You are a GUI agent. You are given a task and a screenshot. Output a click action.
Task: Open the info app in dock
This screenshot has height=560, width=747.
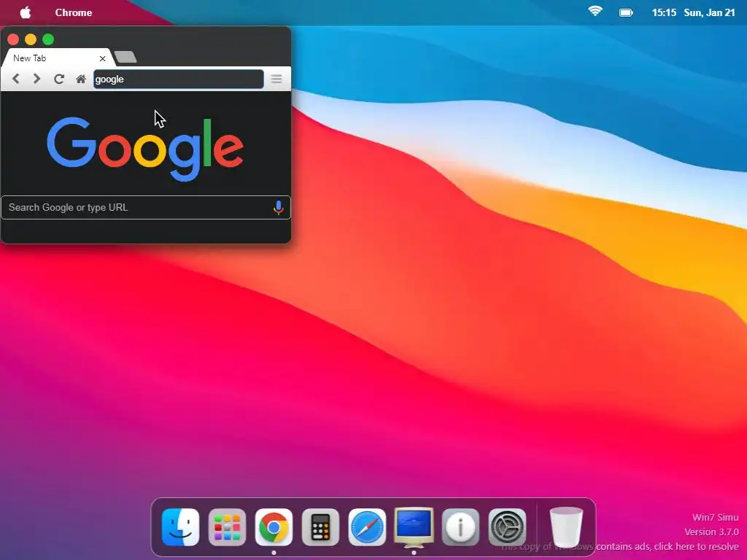461,527
